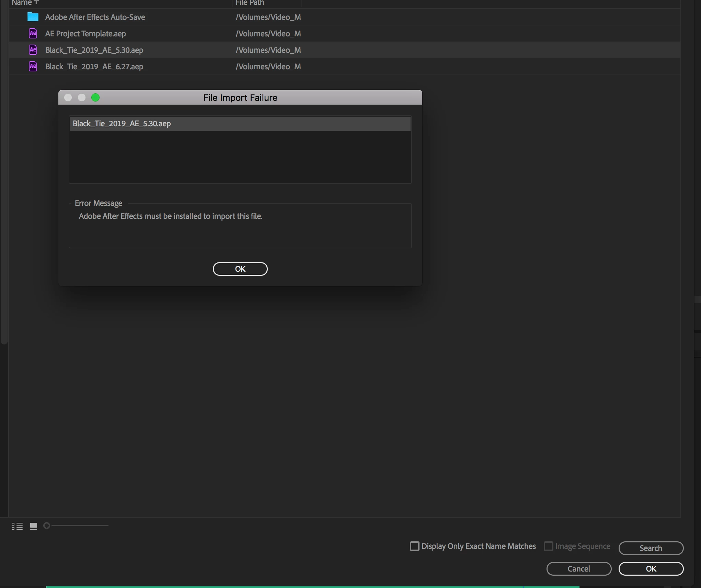Enable Display Only Exact Name Matches
This screenshot has height=588, width=701.
pos(415,546)
